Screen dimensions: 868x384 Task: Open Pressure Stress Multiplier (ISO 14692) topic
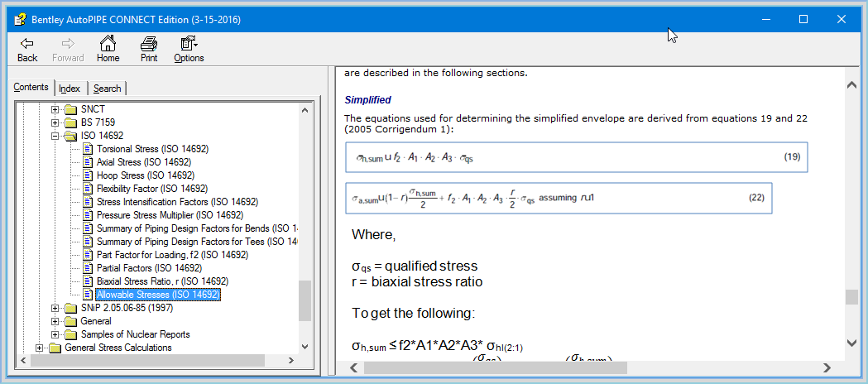[x=170, y=214]
